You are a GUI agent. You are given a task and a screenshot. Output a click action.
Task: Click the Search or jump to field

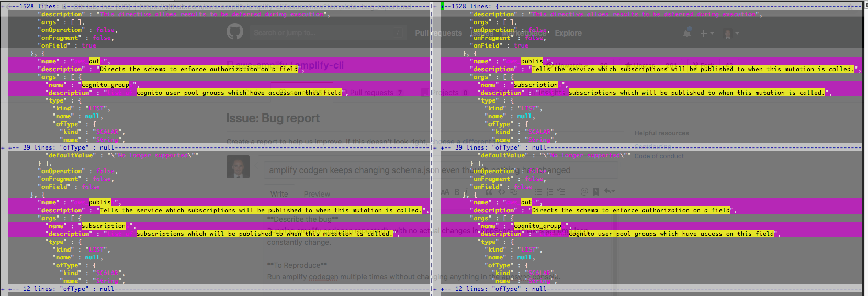(x=330, y=32)
